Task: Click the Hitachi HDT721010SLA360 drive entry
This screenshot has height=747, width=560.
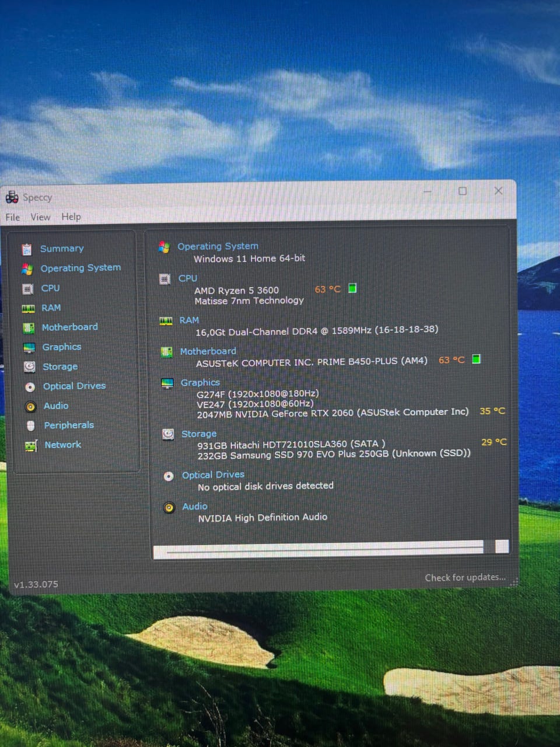Action: pyautogui.click(x=291, y=445)
